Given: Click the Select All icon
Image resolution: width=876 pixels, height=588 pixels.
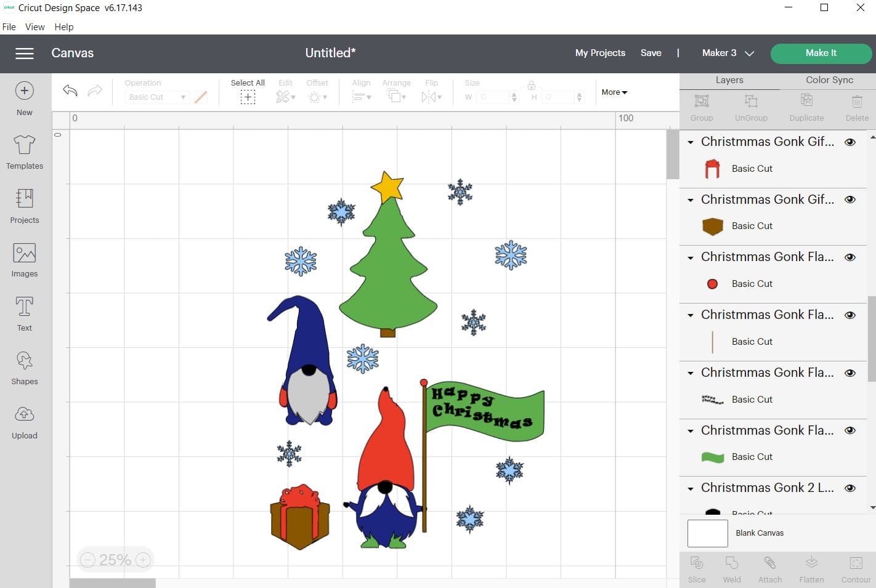Looking at the screenshot, I should 248,97.
